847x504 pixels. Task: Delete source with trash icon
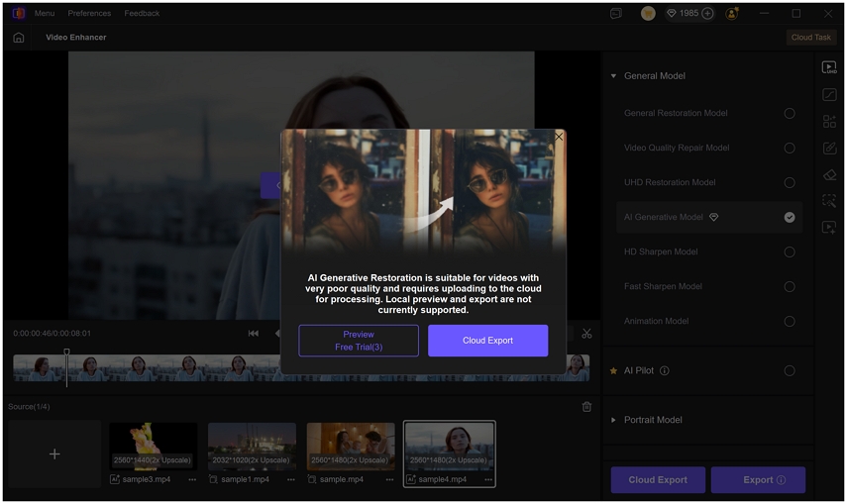pyautogui.click(x=586, y=407)
